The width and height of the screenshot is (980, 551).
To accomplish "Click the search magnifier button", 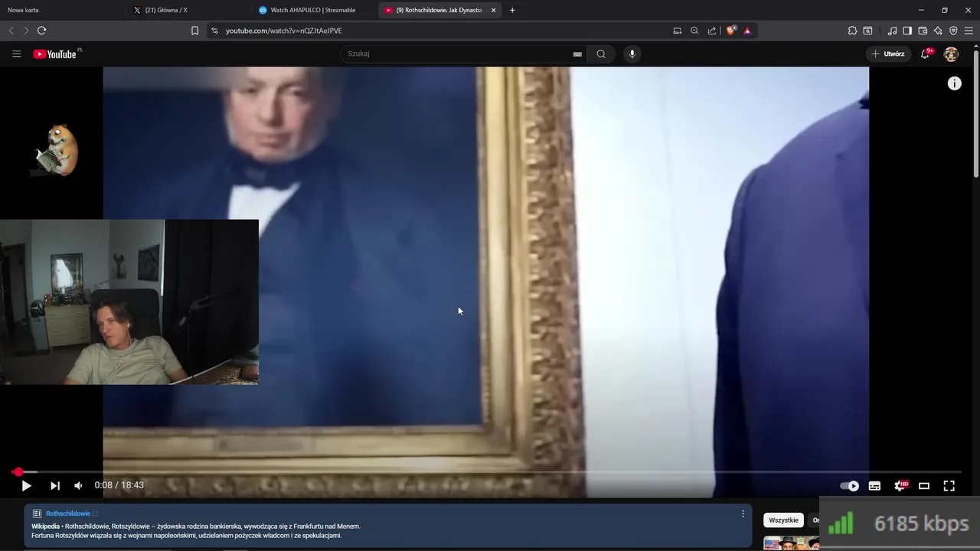I will point(601,54).
